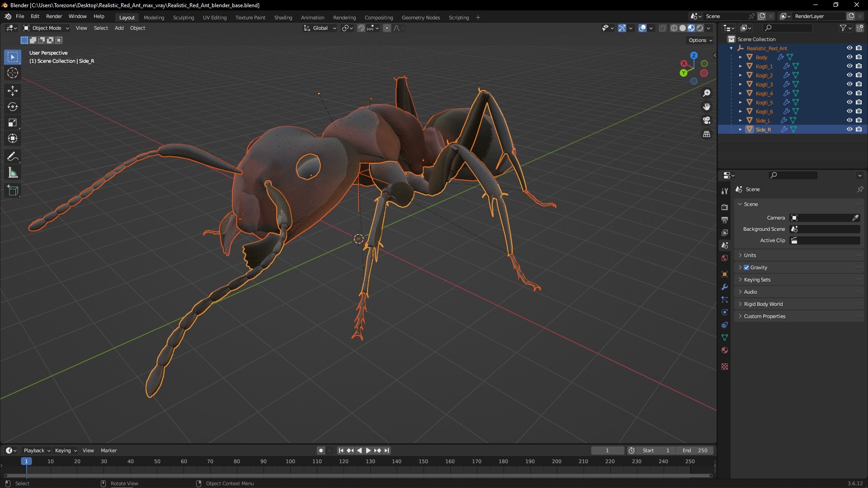Select rendered viewport shading sphere
Image resolution: width=868 pixels, height=488 pixels.
[700, 28]
